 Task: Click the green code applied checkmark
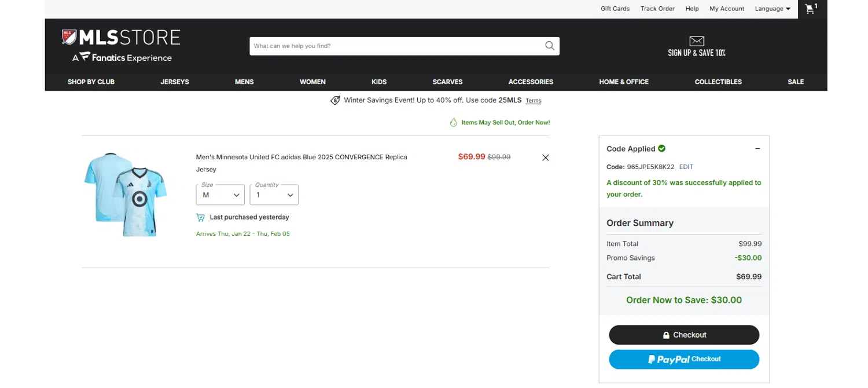pos(661,148)
